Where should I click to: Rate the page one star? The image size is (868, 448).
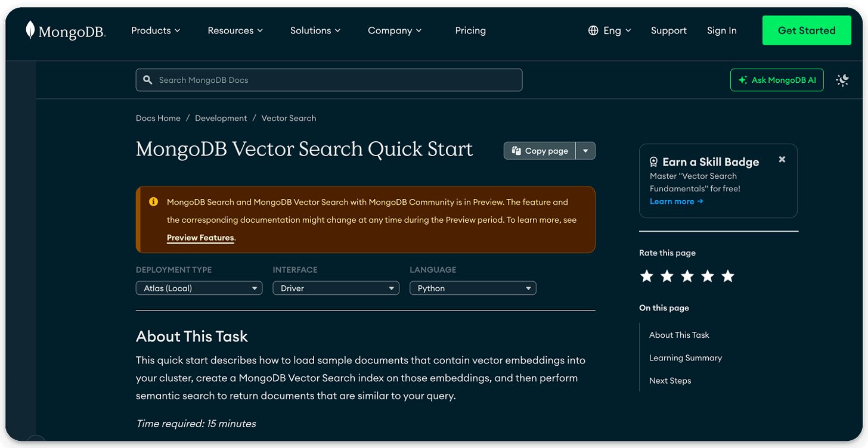[x=647, y=276]
